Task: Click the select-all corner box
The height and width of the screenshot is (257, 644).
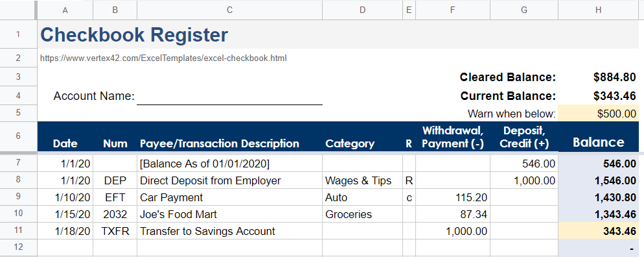Action: click(x=18, y=10)
